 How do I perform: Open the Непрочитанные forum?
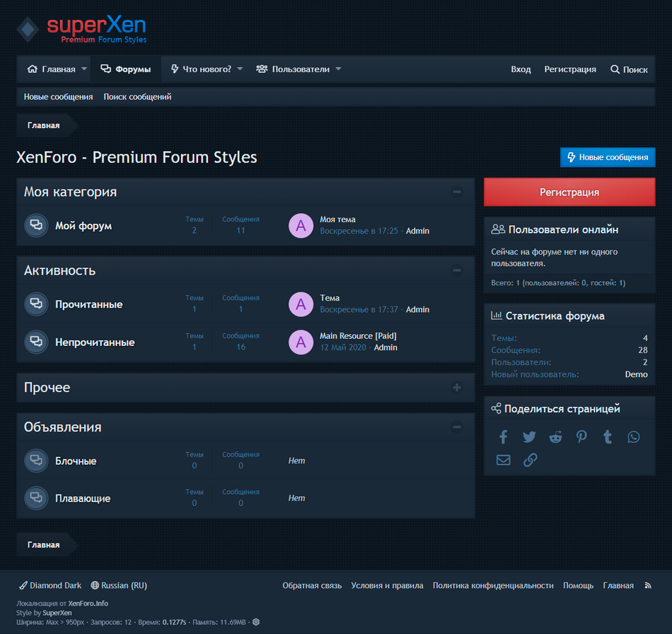(x=95, y=342)
